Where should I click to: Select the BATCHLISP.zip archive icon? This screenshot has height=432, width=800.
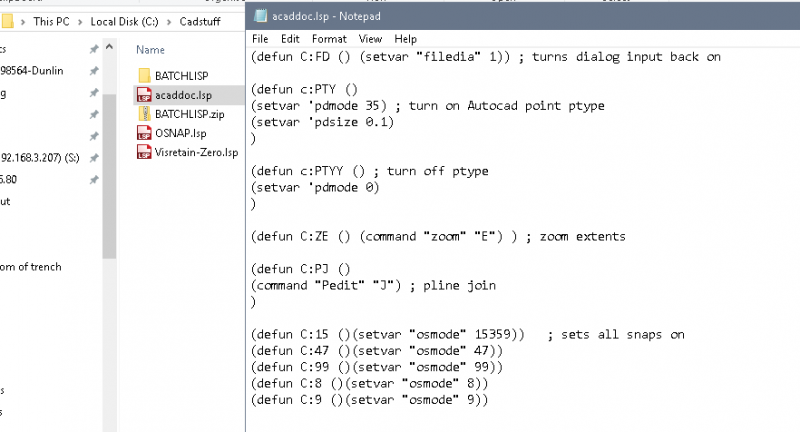click(x=143, y=114)
